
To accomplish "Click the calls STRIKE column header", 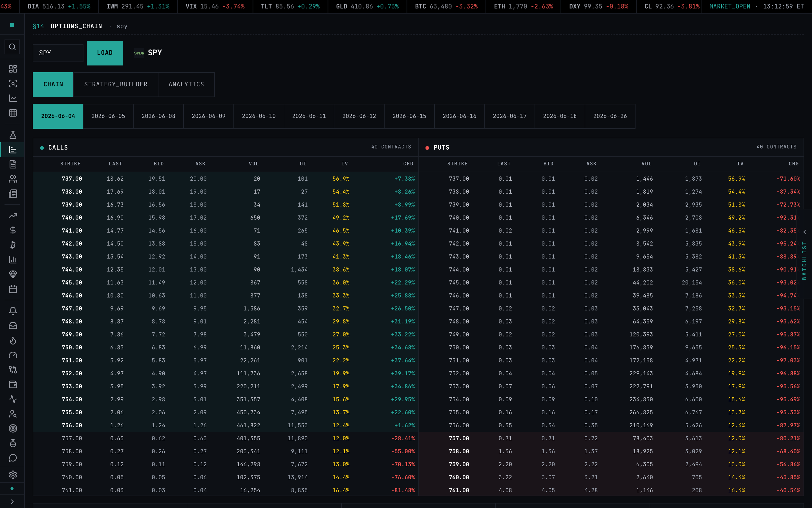I will tap(70, 164).
